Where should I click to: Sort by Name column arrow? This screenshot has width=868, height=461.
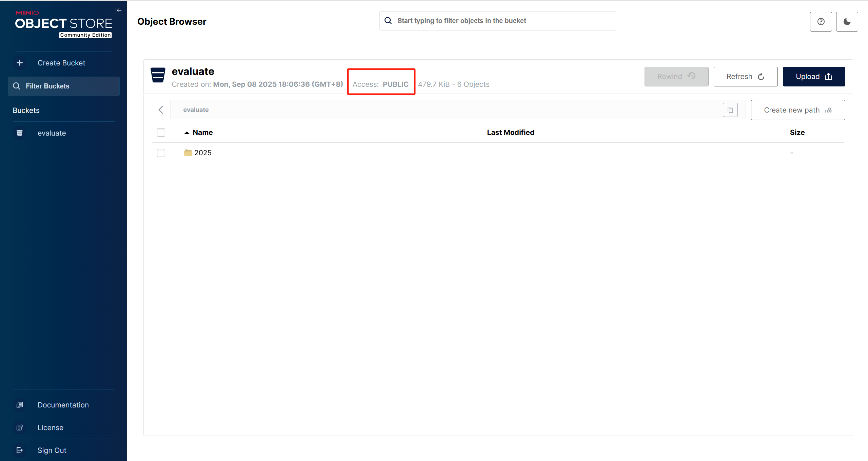click(186, 133)
